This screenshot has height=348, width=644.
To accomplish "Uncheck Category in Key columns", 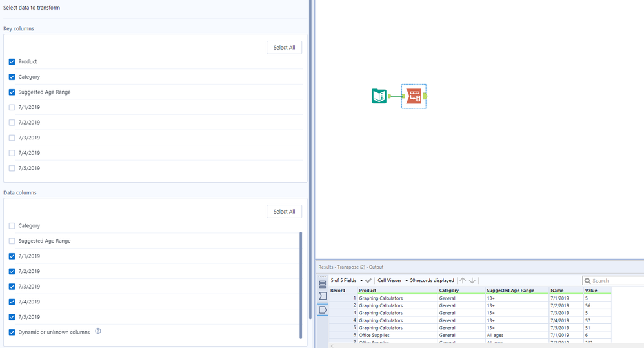I will pos(12,77).
